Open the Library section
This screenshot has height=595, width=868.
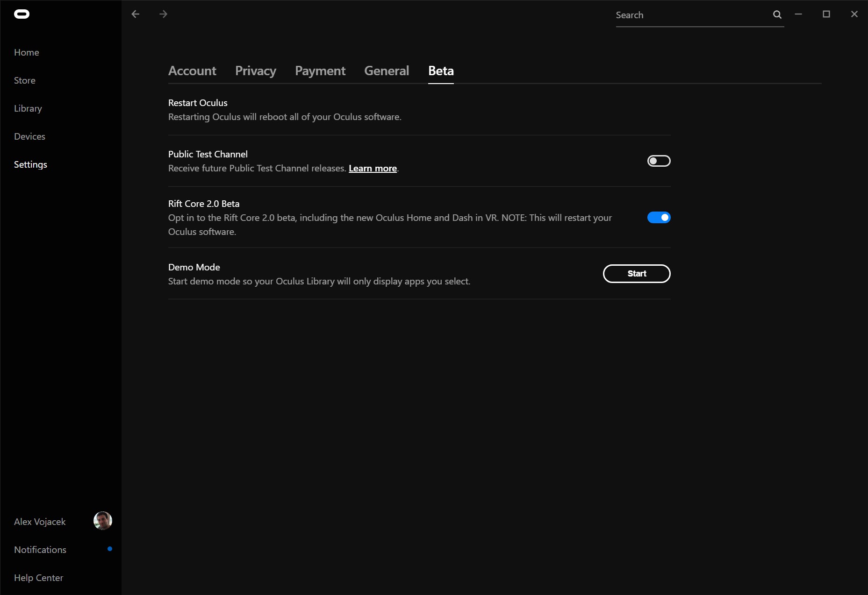click(28, 108)
